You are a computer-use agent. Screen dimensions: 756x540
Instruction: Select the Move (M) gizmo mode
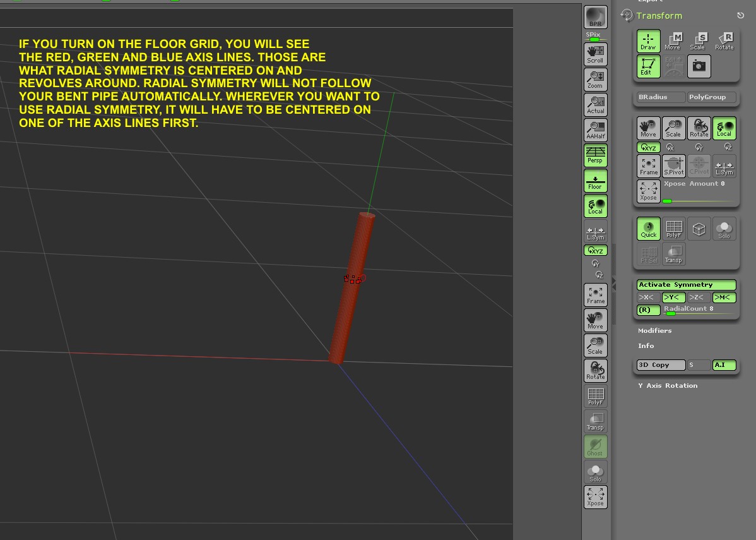(673, 41)
